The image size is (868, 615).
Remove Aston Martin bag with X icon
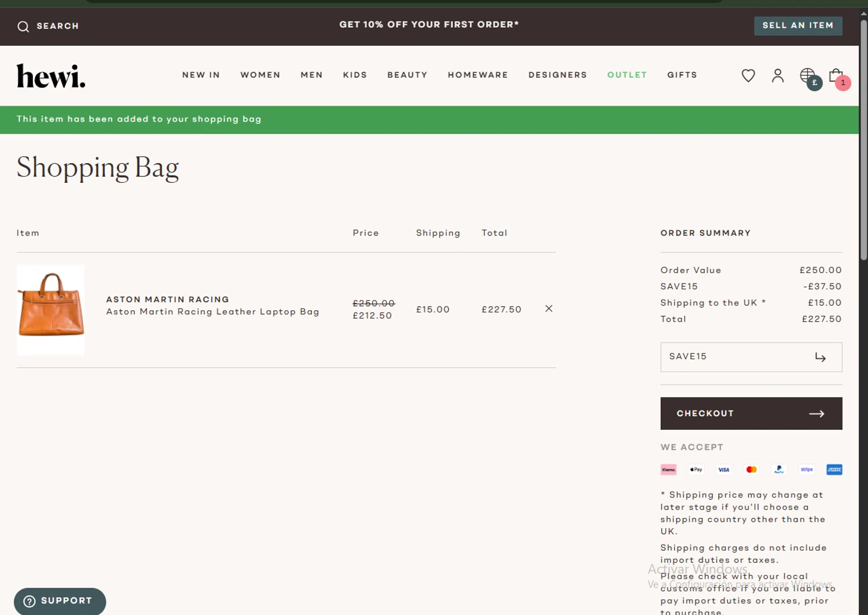point(549,308)
